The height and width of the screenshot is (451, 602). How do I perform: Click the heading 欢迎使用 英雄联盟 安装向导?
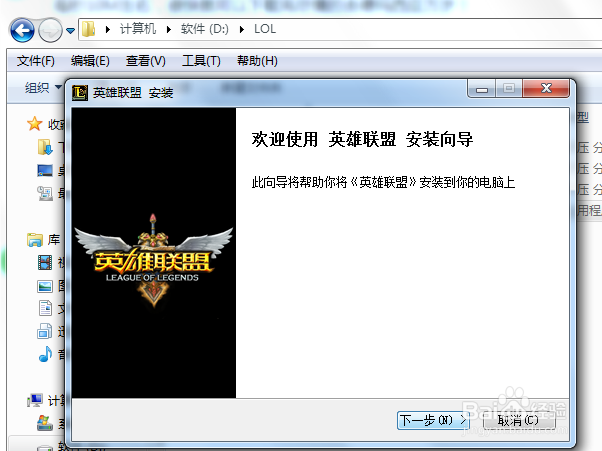362,139
